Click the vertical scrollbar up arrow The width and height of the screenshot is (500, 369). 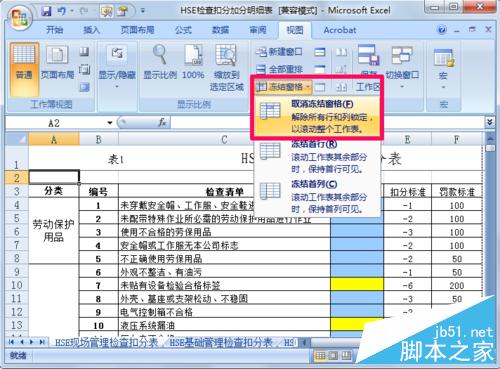[x=490, y=138]
